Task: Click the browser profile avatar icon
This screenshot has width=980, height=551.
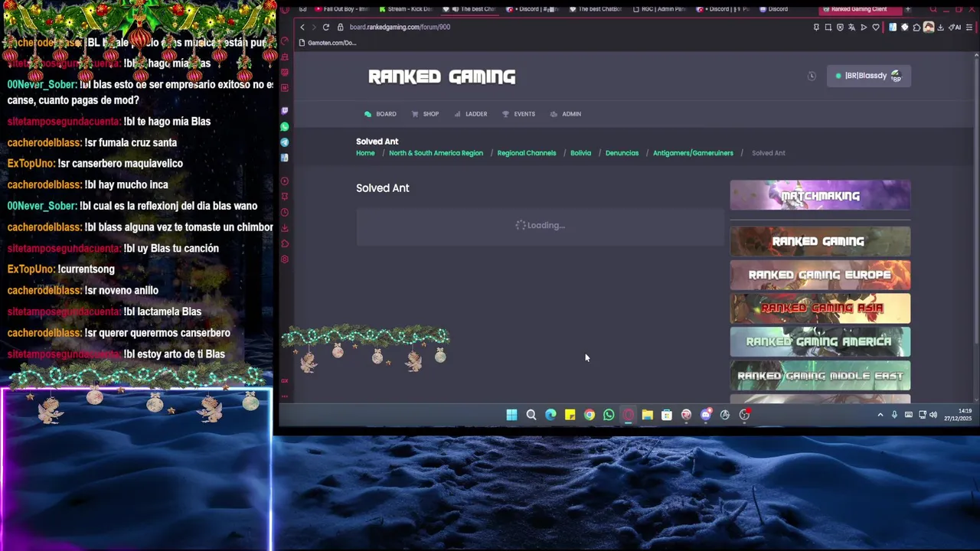Action: [x=929, y=28]
